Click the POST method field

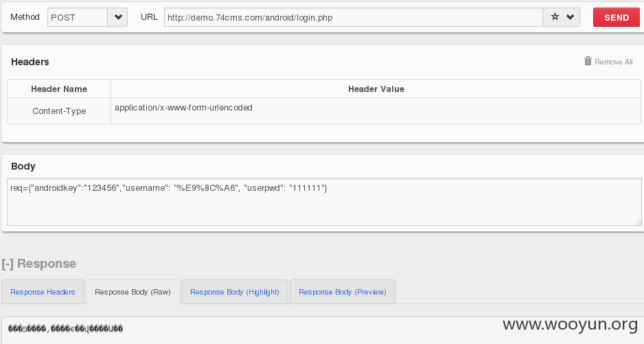pos(78,17)
